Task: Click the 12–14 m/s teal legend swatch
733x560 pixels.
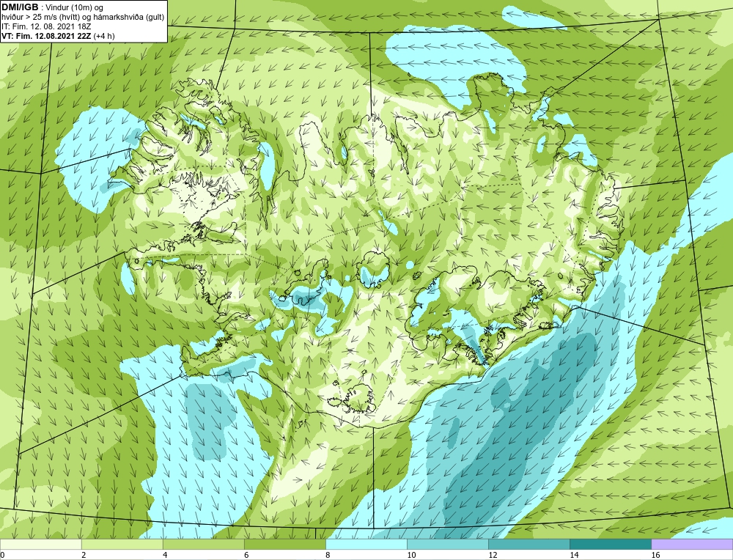Action: 529,544
